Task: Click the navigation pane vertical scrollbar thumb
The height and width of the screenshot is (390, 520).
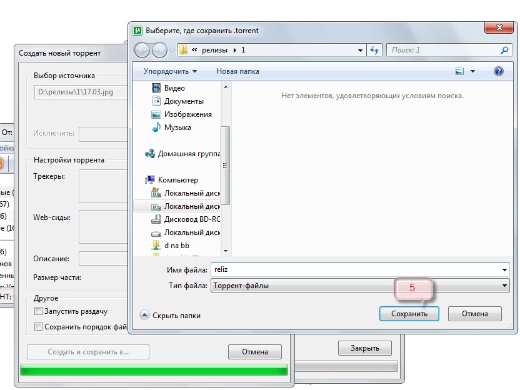Action: (225, 165)
